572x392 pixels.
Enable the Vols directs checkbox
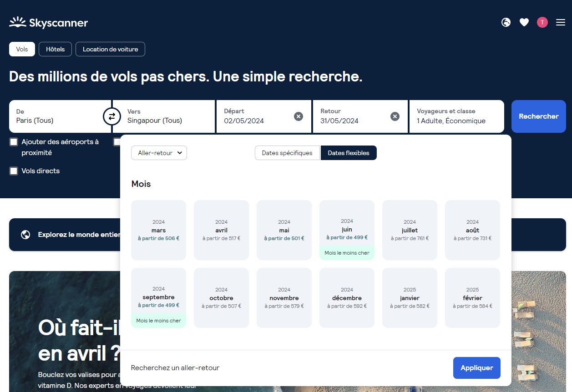[13, 171]
